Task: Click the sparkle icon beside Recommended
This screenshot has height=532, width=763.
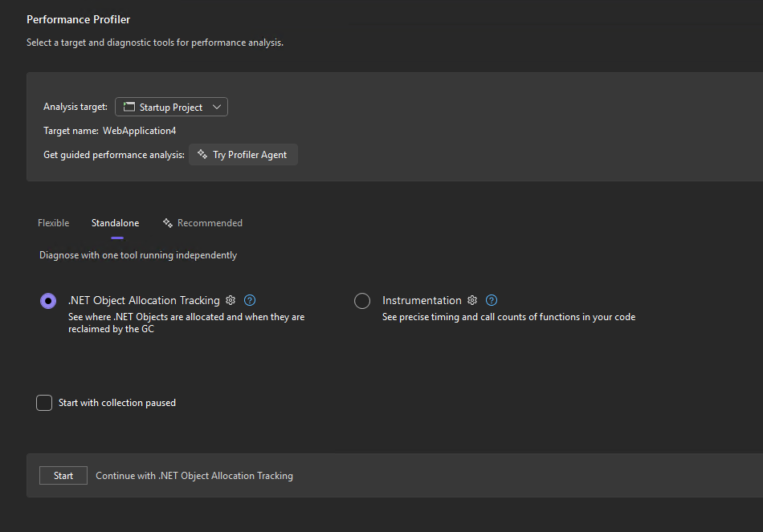Action: point(168,222)
